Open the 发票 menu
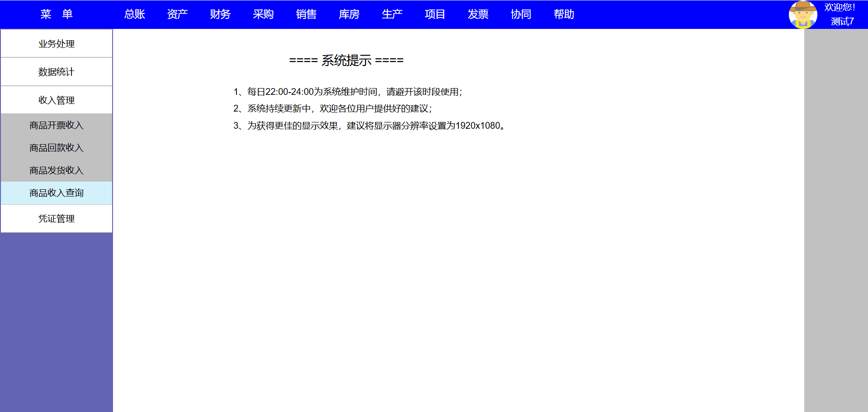This screenshot has width=868, height=412. click(x=478, y=14)
